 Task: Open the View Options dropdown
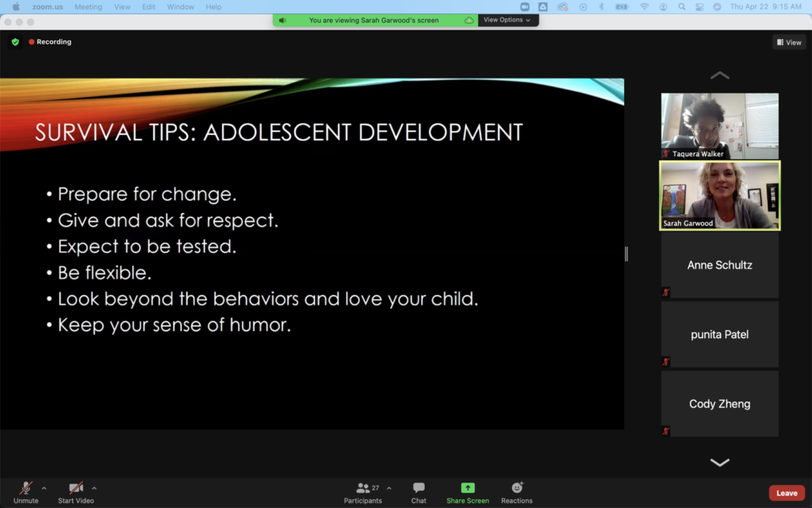click(507, 20)
